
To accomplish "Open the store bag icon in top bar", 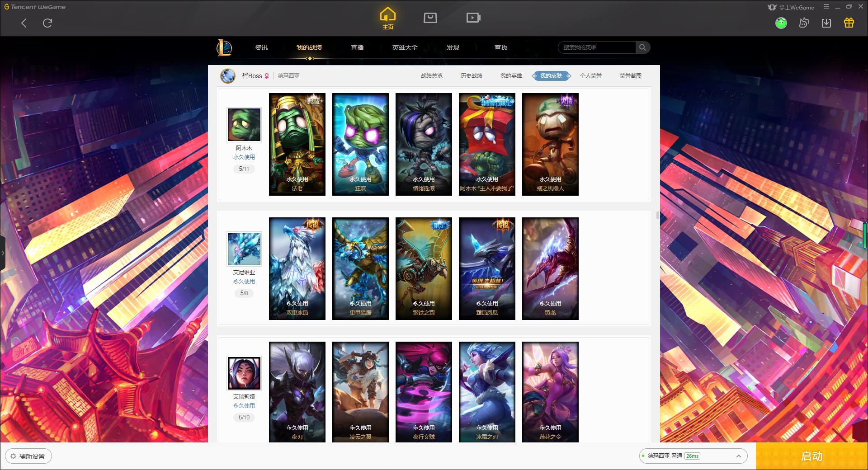I will point(430,18).
